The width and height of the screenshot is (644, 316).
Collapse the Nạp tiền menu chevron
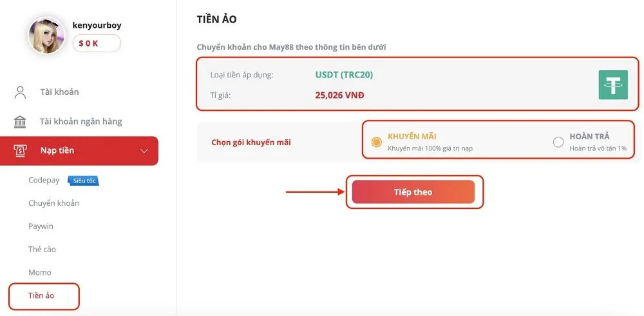[144, 151]
